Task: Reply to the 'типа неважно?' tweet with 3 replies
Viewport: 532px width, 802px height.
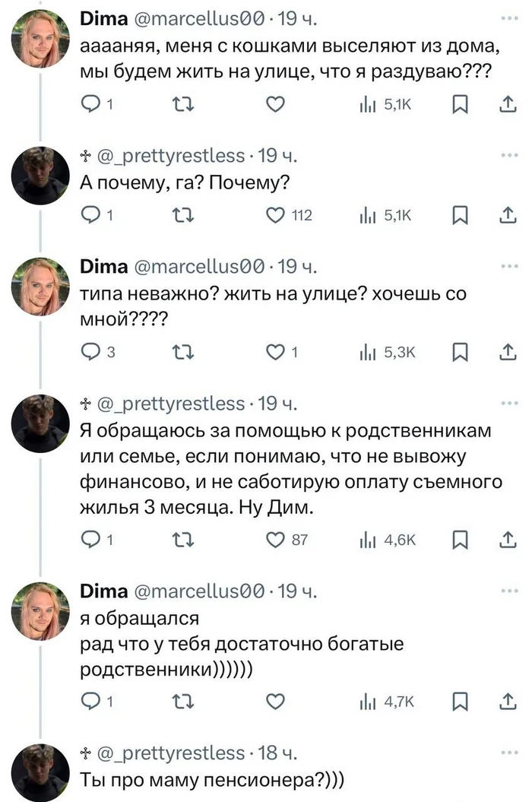Action: (91, 352)
